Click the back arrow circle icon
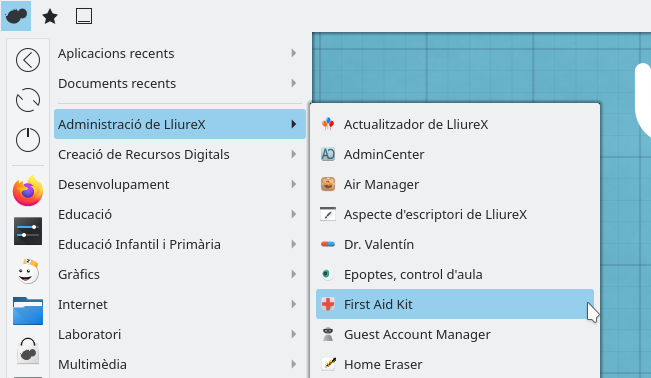Viewport: 651px width, 378px height. coord(28,60)
